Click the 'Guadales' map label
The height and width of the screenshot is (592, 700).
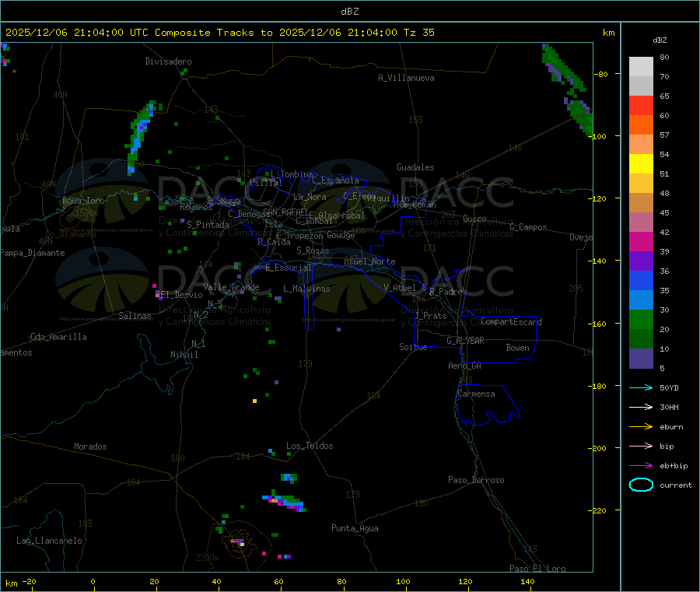[415, 167]
